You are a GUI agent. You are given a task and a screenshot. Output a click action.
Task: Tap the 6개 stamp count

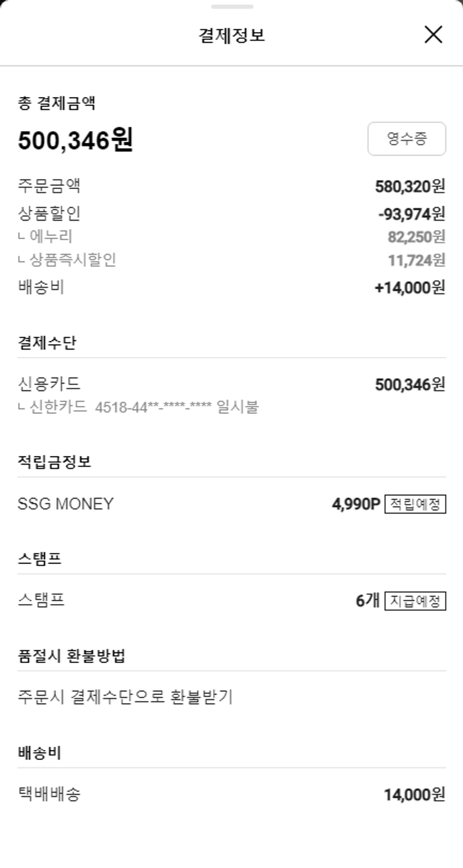pyautogui.click(x=367, y=600)
